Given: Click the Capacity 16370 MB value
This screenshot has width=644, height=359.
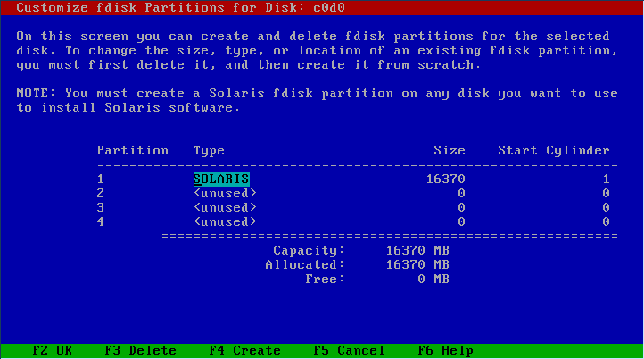Looking at the screenshot, I should (417, 250).
